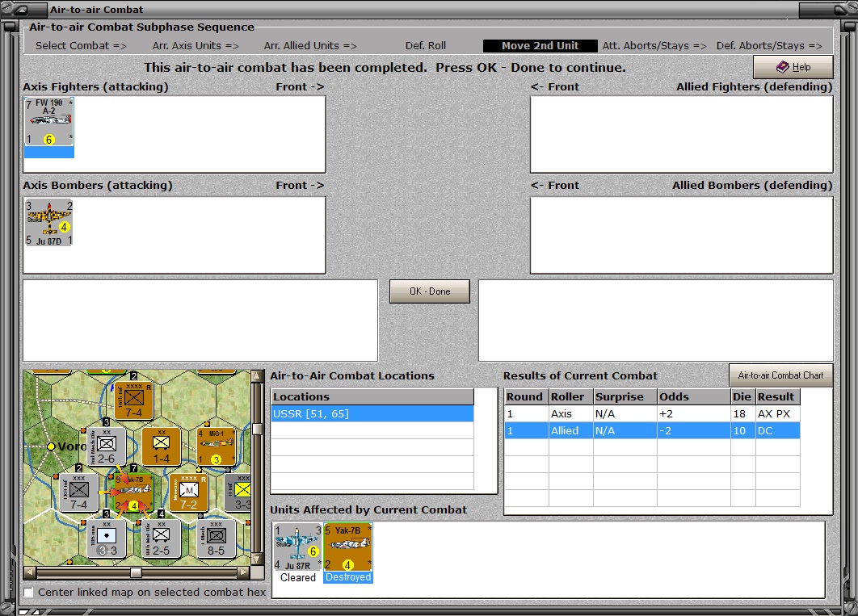This screenshot has width=858, height=616.
Task: Click the map's vertical scrollbar up arrow
Action: tap(257, 376)
